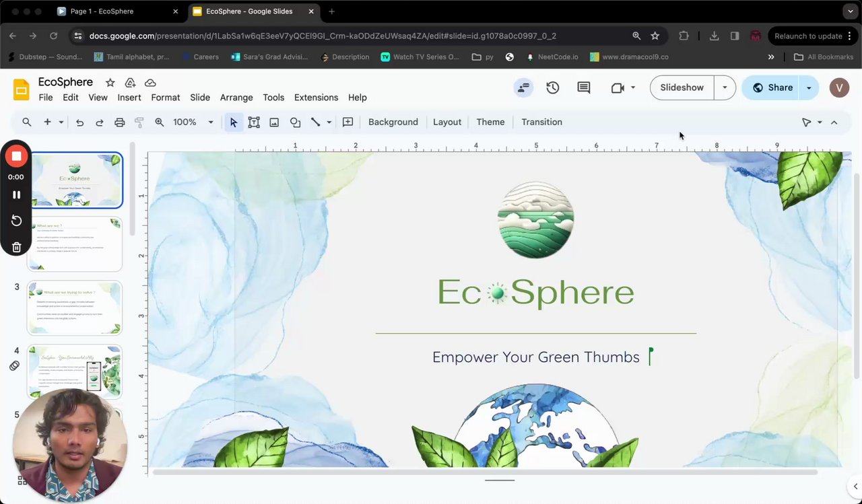Image resolution: width=862 pixels, height=504 pixels.
Task: Open the Slide menu
Action: [200, 98]
